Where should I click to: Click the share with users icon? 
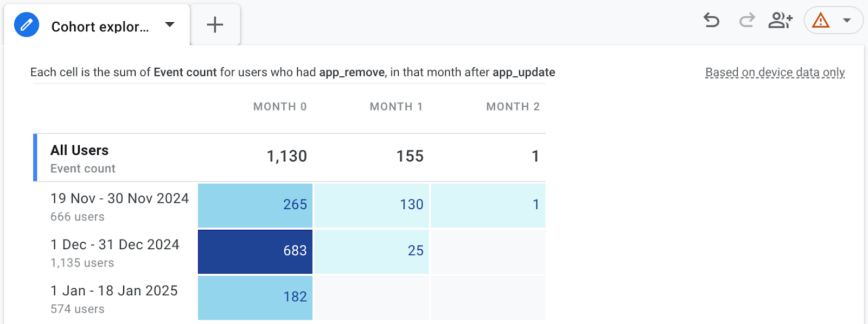[781, 21]
